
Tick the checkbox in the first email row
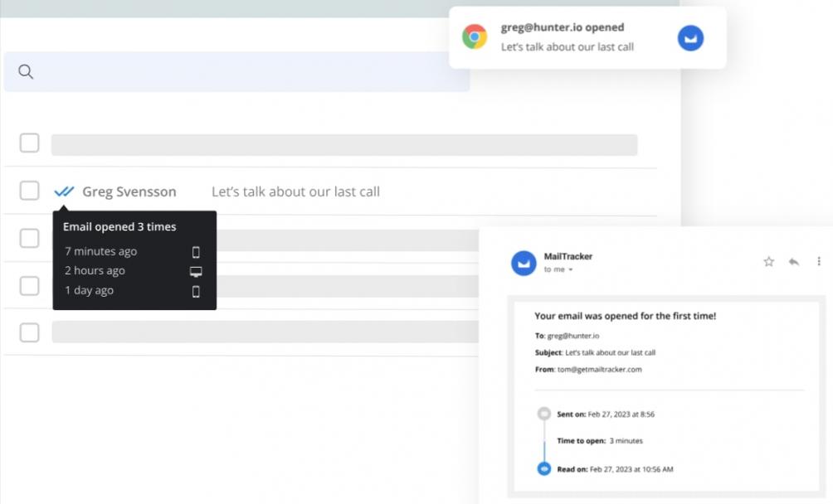pos(29,143)
